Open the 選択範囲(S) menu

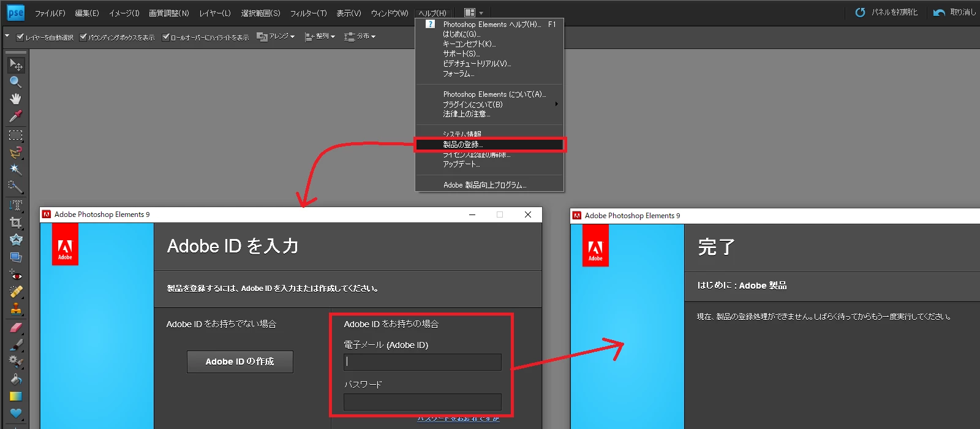click(x=260, y=13)
